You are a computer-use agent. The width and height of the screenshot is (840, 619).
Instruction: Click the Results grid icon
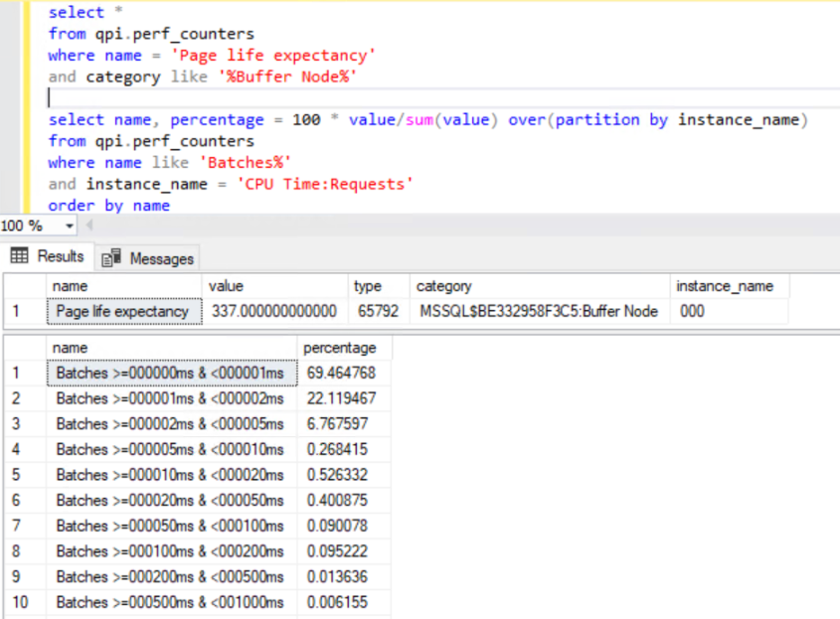(x=19, y=255)
